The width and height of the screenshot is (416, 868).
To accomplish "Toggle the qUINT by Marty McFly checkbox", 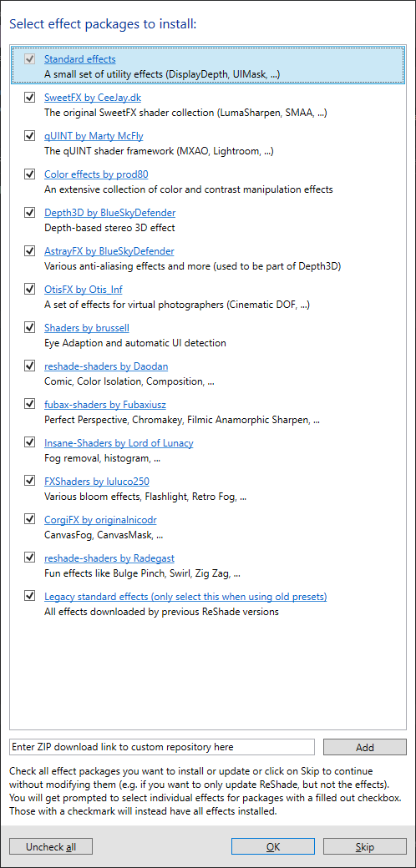I will click(29, 135).
